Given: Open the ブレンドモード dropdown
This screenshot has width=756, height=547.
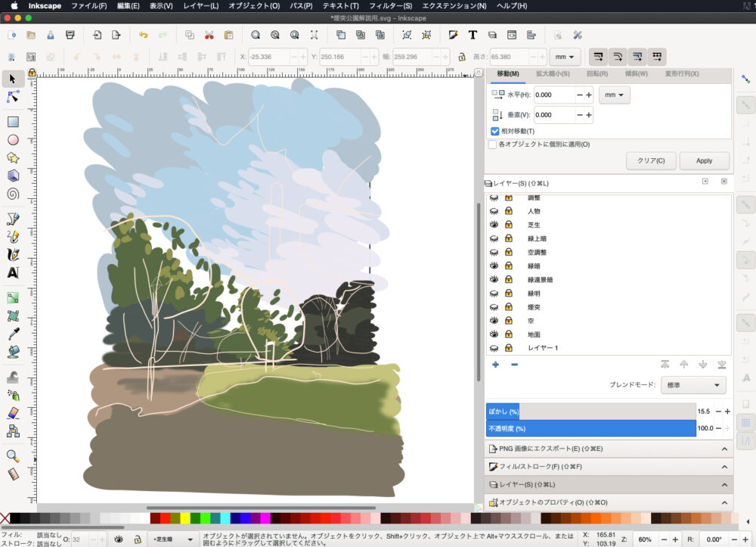Looking at the screenshot, I should [693, 384].
